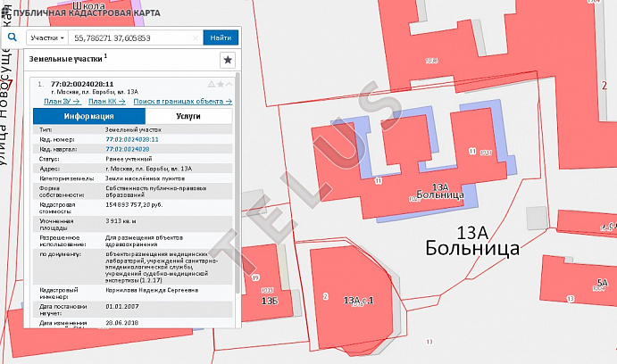This screenshot has width=617, height=364.
Task: Click the Тип value Земельный участок
Action: (x=133, y=129)
